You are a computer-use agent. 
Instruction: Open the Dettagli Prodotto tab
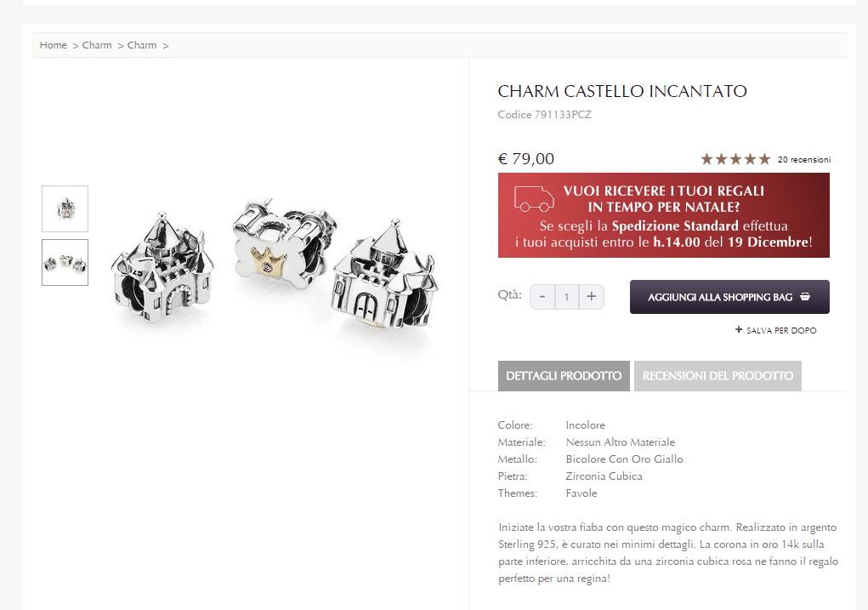tap(564, 376)
